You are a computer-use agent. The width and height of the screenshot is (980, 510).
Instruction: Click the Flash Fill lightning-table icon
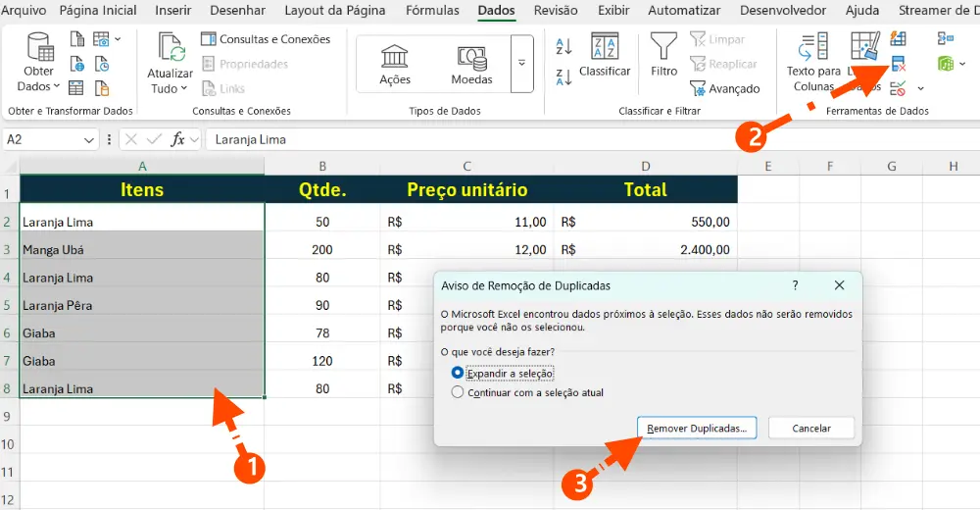point(898,39)
